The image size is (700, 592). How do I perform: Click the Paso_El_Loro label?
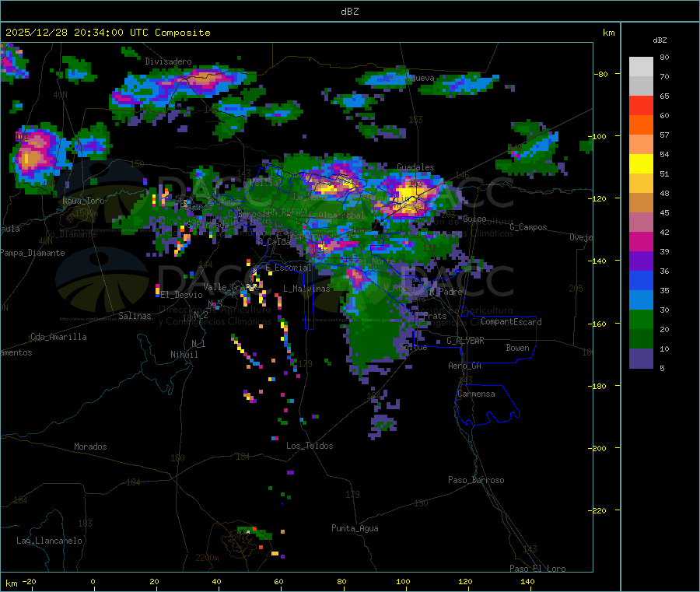pos(537,569)
